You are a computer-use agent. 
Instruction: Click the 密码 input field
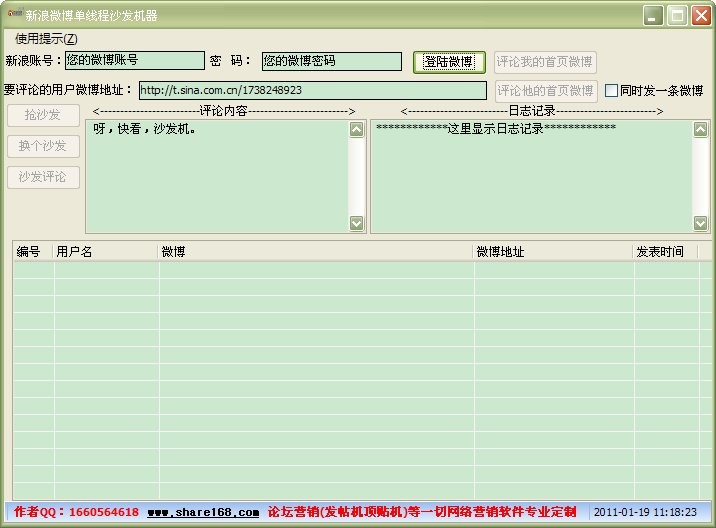[332, 61]
